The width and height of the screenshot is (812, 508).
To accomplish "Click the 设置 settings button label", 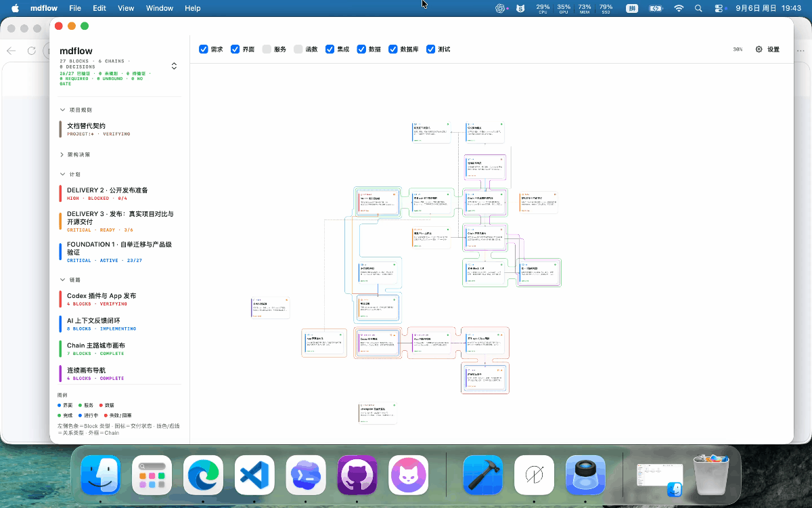I will point(773,49).
